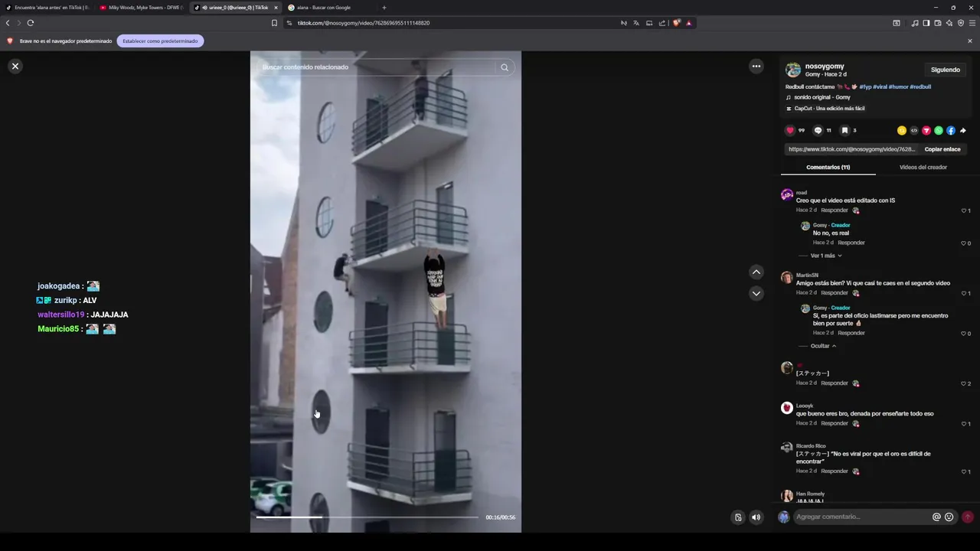Go to the next video arrow
This screenshot has width=980, height=551.
pos(756,293)
